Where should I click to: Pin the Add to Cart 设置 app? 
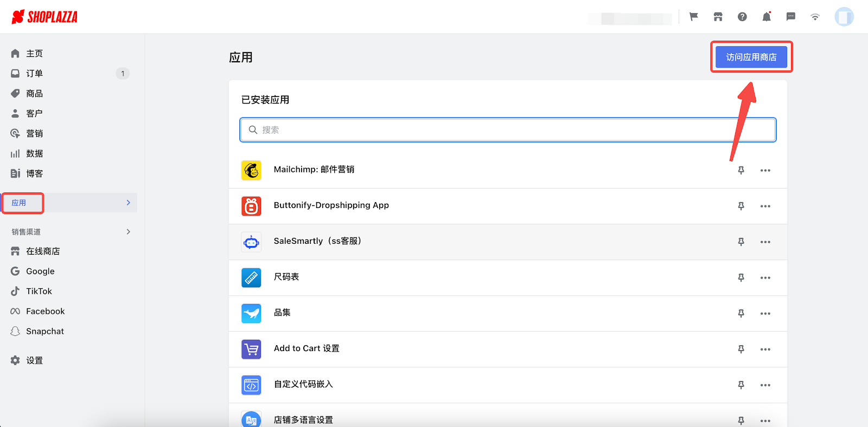point(741,349)
